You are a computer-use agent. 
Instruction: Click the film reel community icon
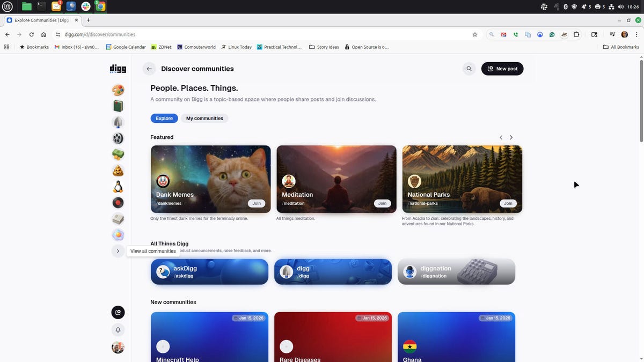pos(118,138)
